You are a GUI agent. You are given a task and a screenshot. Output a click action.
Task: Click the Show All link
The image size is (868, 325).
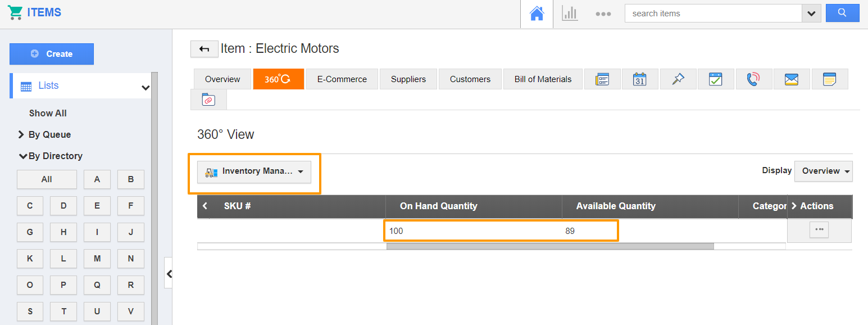point(48,112)
